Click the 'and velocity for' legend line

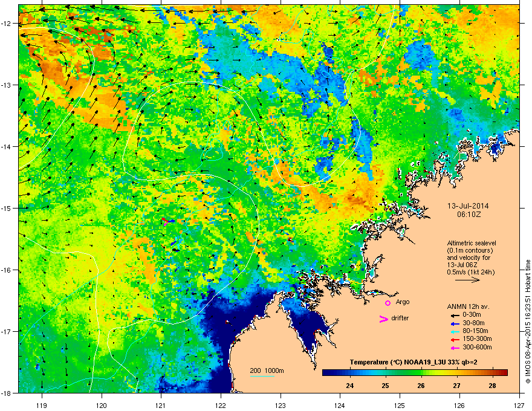pos(469,257)
